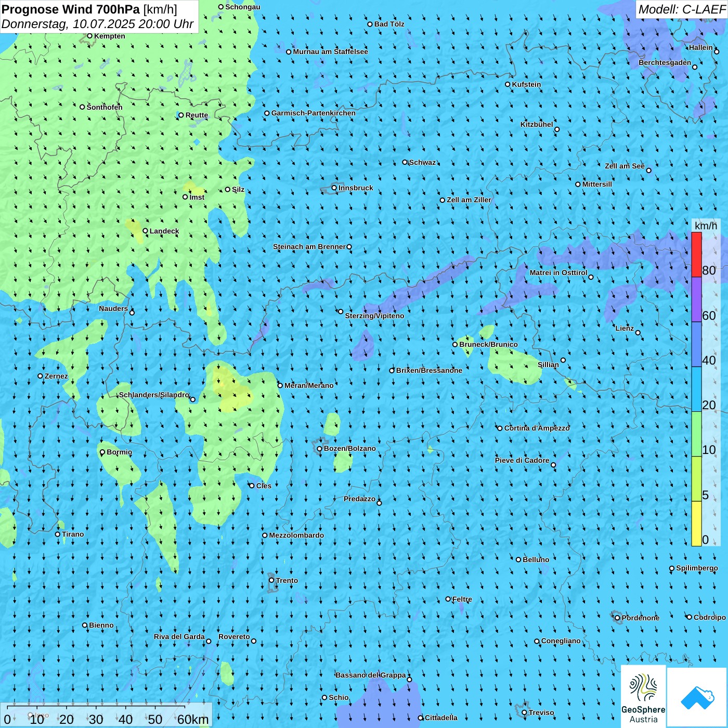Click the blue cloud logo icon
Screen dimensions: 728x728
coord(697,698)
